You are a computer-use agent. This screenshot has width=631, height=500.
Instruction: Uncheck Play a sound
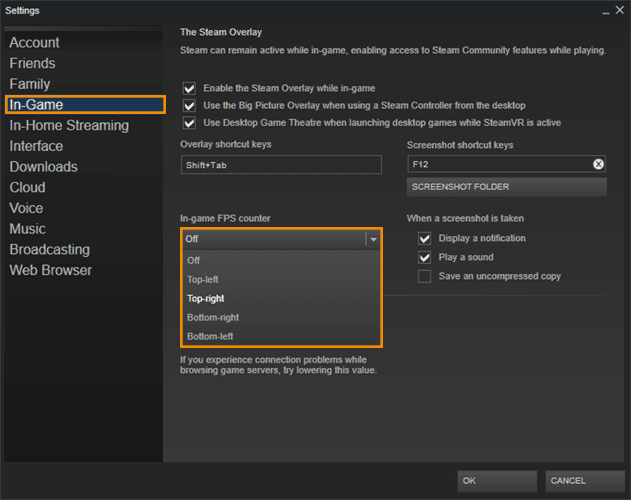(424, 257)
